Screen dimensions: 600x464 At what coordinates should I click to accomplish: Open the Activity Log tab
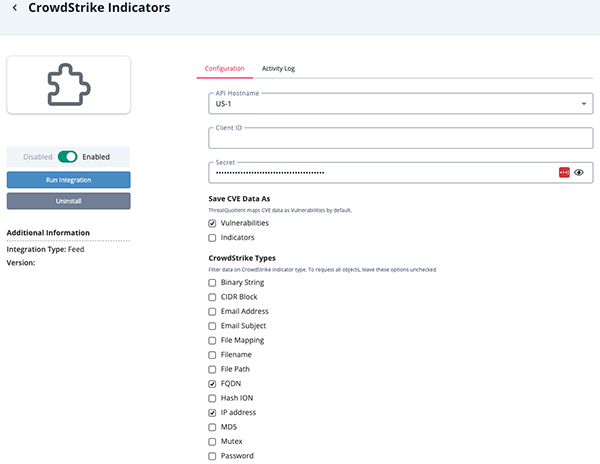pos(278,68)
